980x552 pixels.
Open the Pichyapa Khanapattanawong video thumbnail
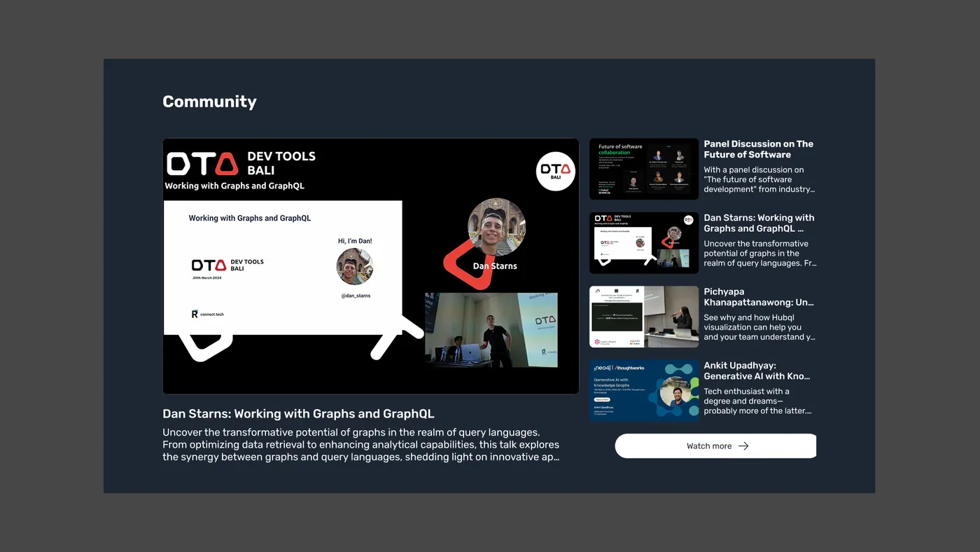[x=644, y=317]
